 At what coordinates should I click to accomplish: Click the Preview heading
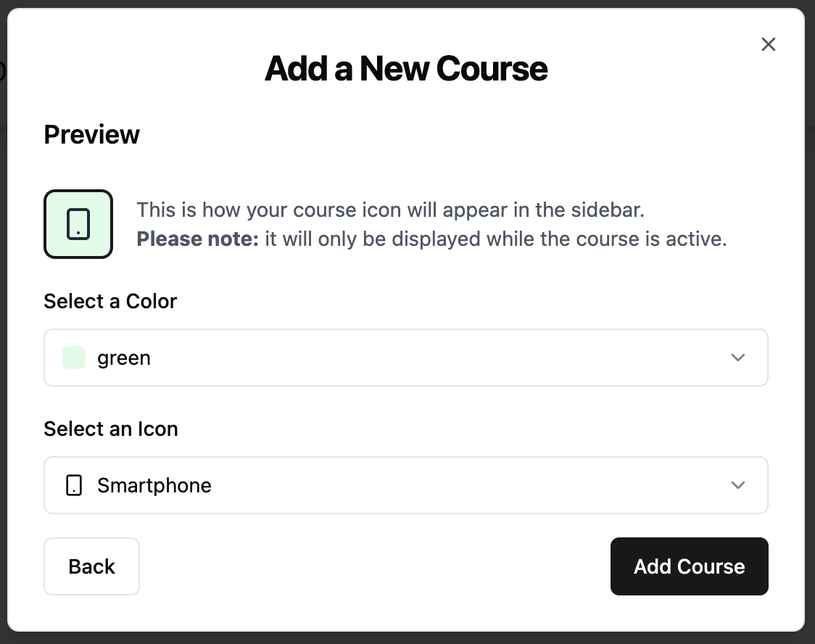click(91, 134)
